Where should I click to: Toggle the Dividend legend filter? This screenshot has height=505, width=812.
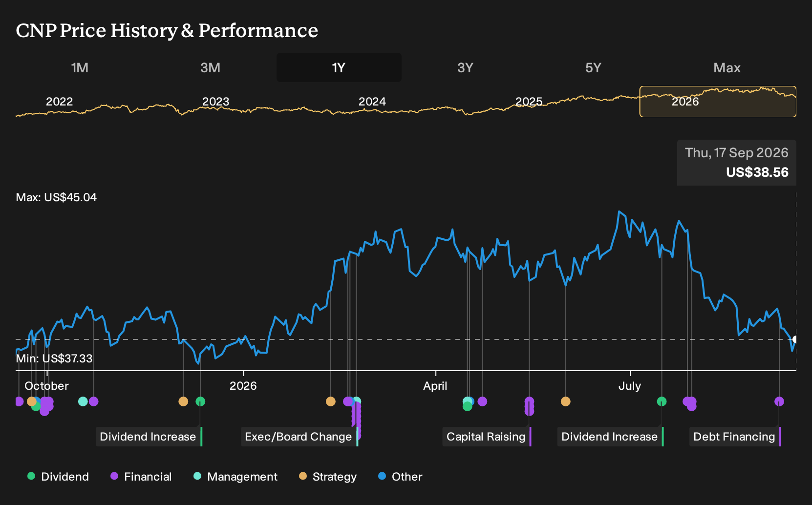(x=58, y=477)
